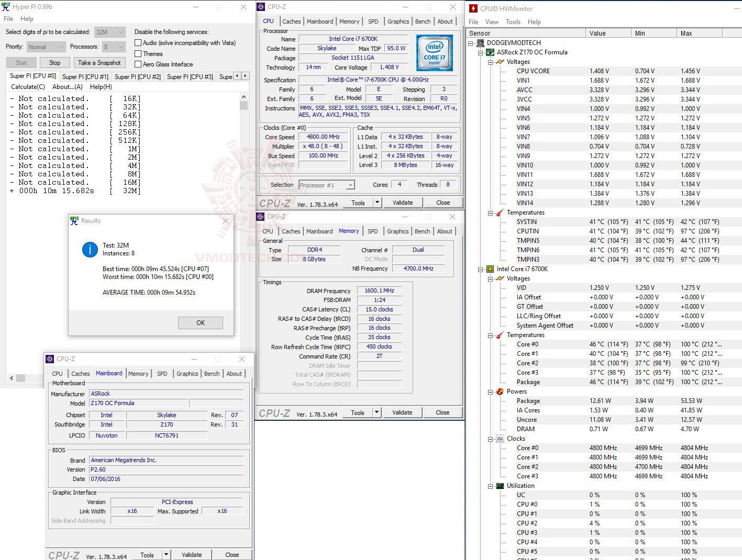Image resolution: width=742 pixels, height=560 pixels.
Task: Open Caches tab in CPU-Z CPU-tab window
Action: (x=292, y=21)
